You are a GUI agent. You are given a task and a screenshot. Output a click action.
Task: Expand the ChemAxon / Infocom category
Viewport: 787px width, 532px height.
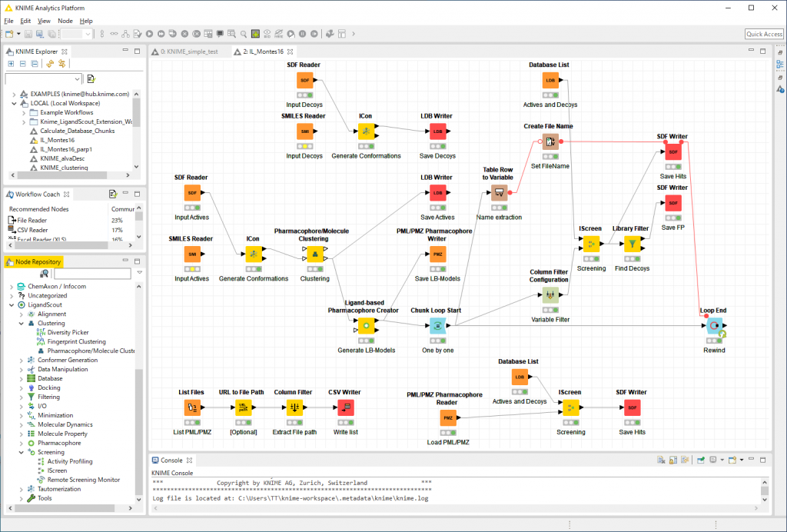coord(12,287)
